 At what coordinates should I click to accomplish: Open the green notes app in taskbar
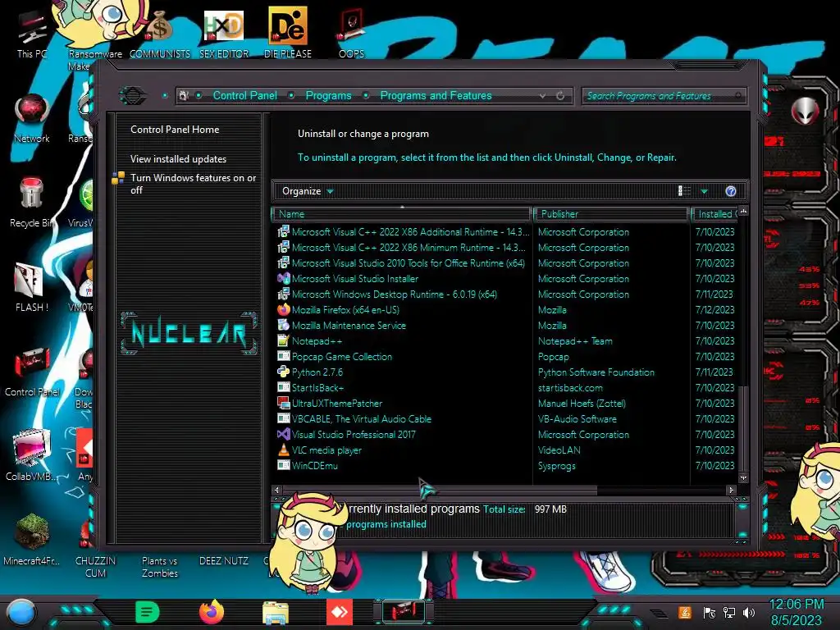click(148, 612)
